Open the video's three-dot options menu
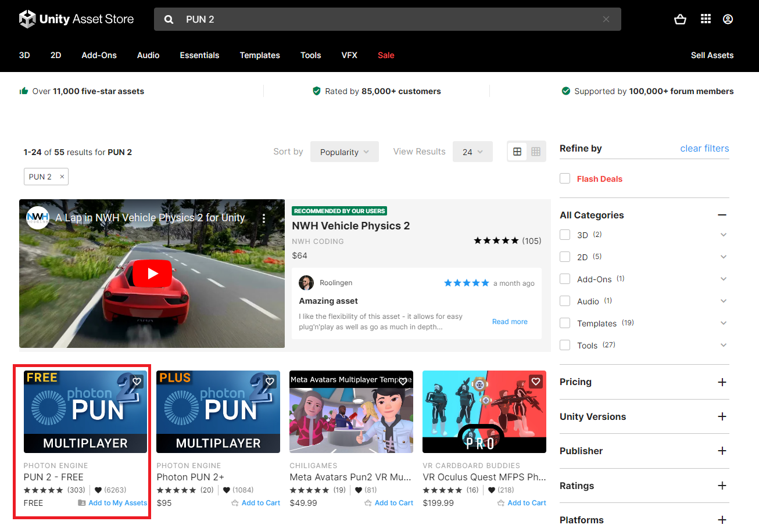 click(264, 218)
